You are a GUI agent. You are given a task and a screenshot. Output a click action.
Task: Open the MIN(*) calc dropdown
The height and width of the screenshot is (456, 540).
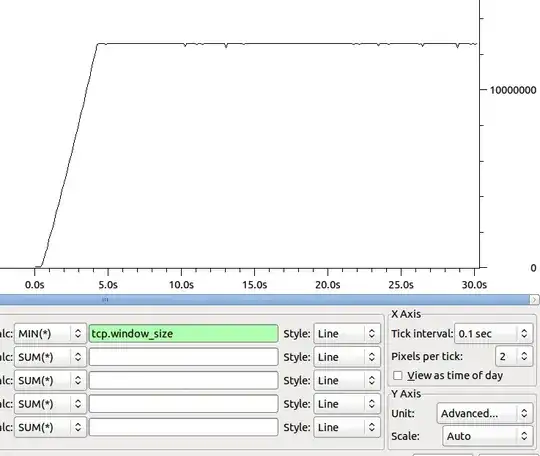click(x=50, y=333)
